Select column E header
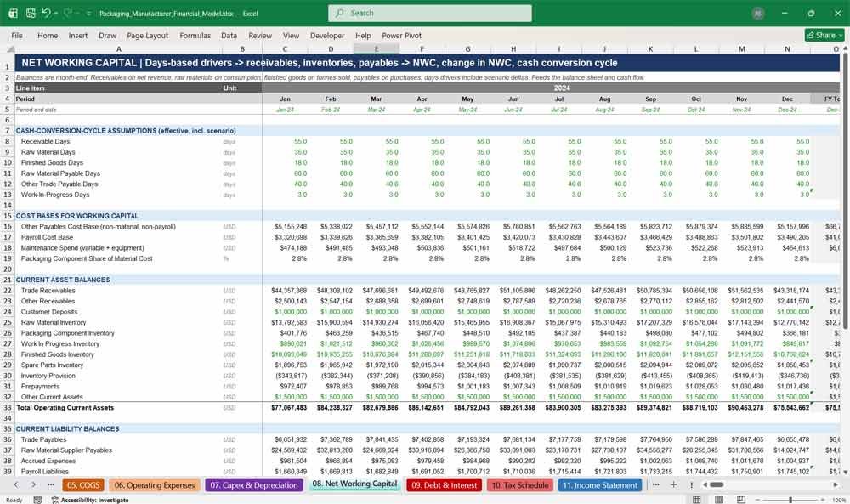 (377, 49)
